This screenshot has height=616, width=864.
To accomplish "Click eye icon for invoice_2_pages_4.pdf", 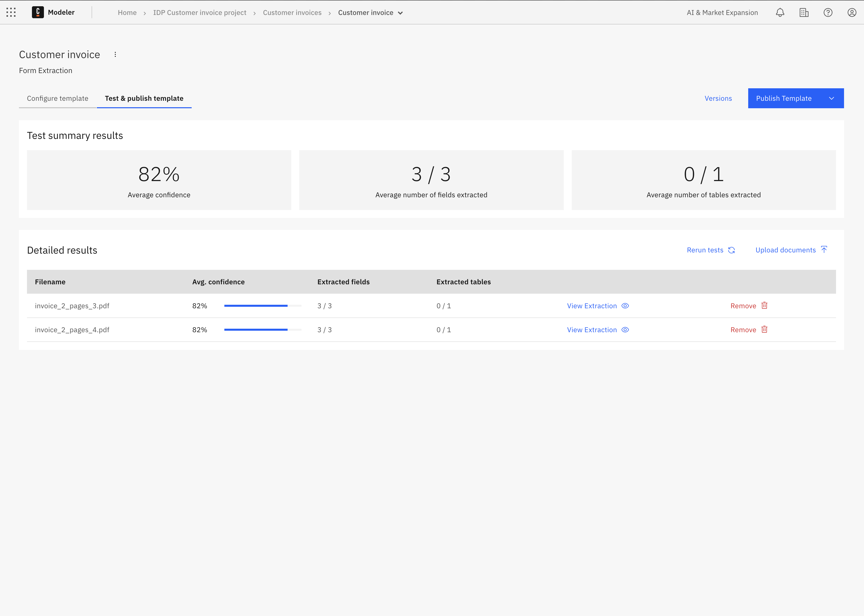I will pos(625,330).
